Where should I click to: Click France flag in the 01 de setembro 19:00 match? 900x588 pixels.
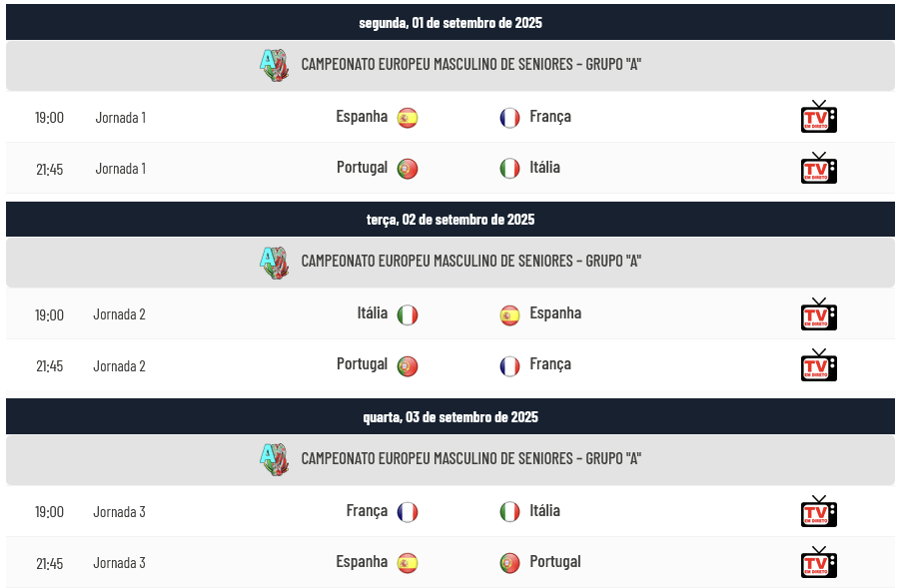point(509,118)
